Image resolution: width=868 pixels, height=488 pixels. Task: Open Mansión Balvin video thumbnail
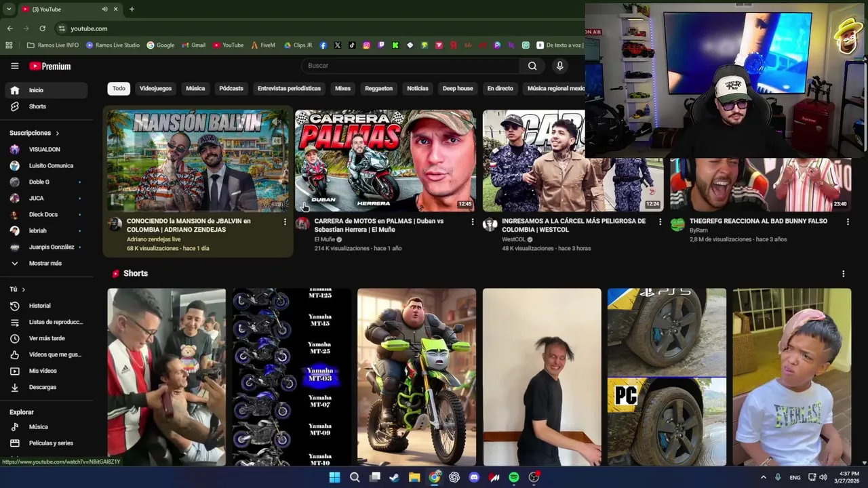(197, 161)
